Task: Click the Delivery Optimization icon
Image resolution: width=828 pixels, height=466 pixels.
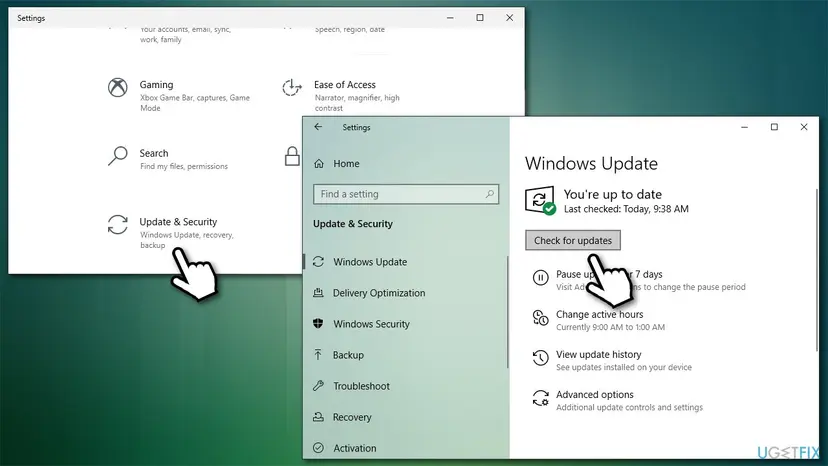Action: [x=318, y=293]
